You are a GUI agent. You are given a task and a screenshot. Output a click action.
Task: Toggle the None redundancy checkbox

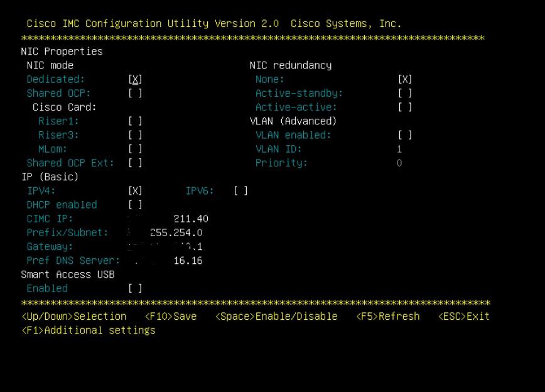pos(405,80)
